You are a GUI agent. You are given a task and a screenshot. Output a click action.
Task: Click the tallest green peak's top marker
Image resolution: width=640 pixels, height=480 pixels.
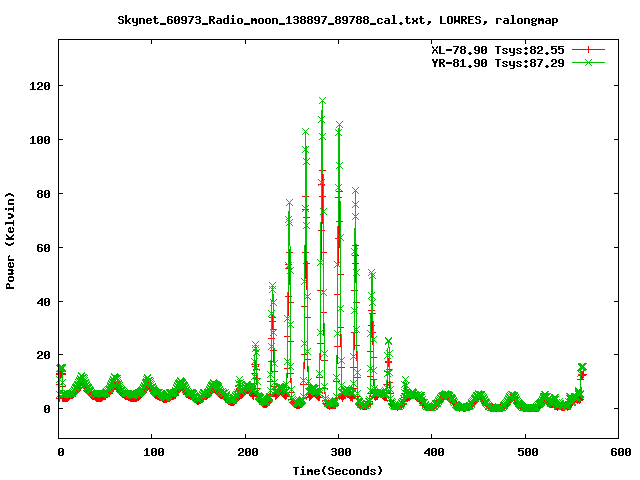322,101
